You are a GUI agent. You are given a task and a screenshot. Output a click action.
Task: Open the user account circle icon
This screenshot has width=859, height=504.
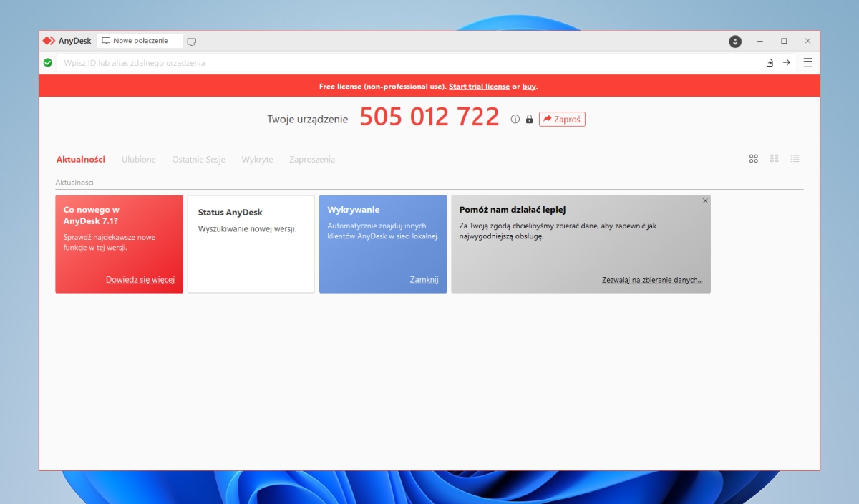[x=734, y=42]
